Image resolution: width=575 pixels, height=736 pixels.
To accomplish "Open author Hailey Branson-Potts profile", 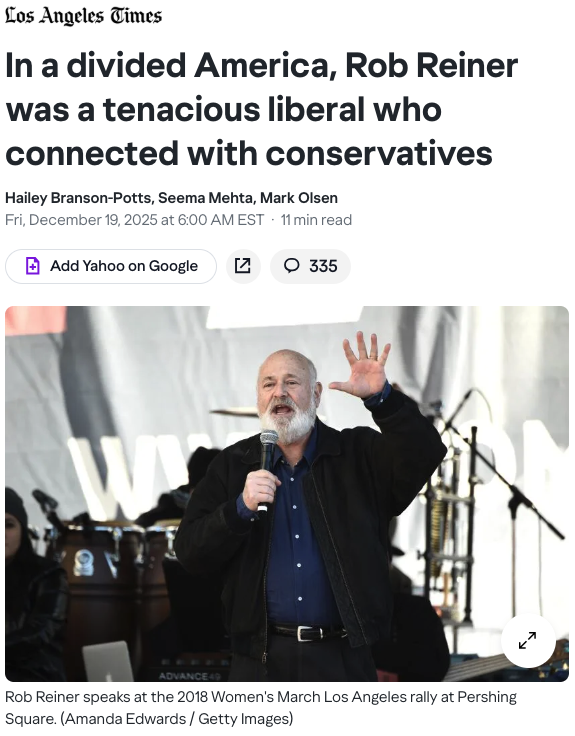I will click(x=78, y=198).
